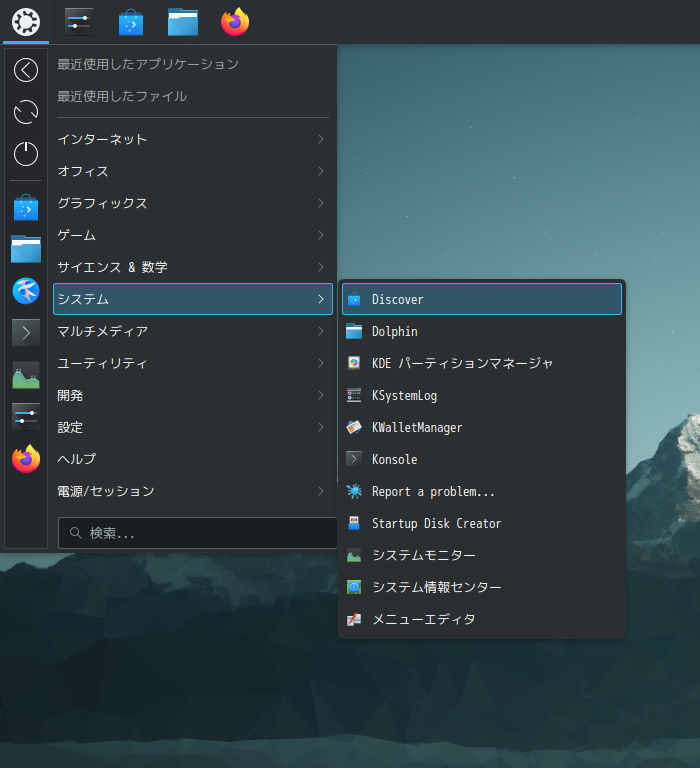
Task: Click システムモニター icon in submenu
Action: pyautogui.click(x=354, y=555)
